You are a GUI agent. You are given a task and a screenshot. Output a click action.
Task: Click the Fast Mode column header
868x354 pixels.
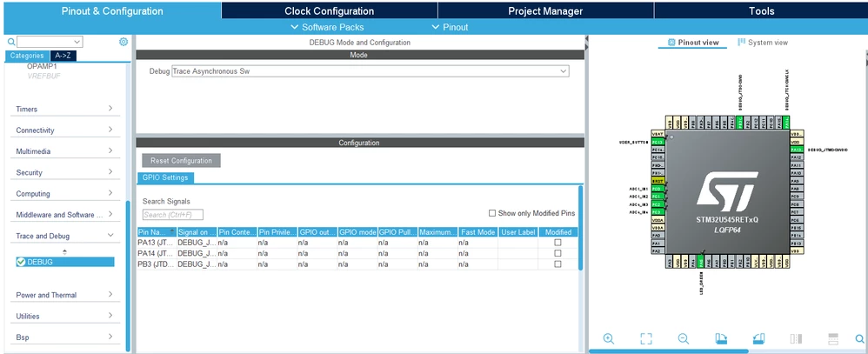click(x=477, y=232)
